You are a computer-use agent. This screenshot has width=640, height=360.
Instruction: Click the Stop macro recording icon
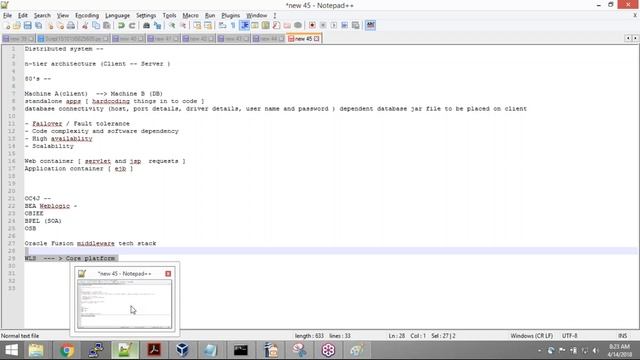pyautogui.click(x=323, y=25)
